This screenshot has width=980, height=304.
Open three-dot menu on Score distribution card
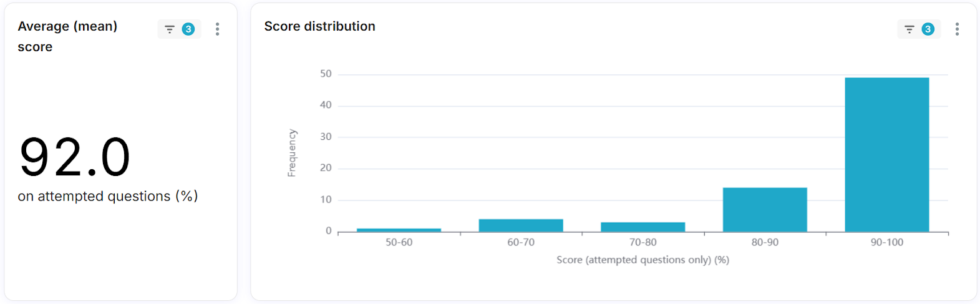957,29
